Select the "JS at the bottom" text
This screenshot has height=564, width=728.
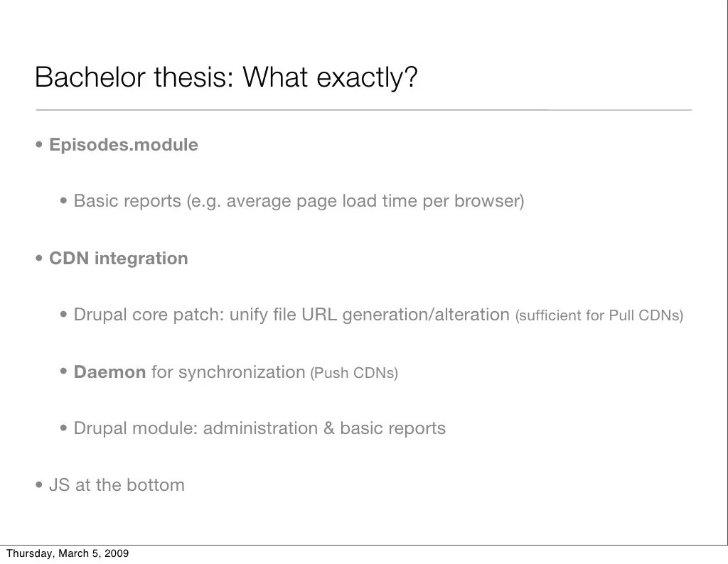pos(117,485)
